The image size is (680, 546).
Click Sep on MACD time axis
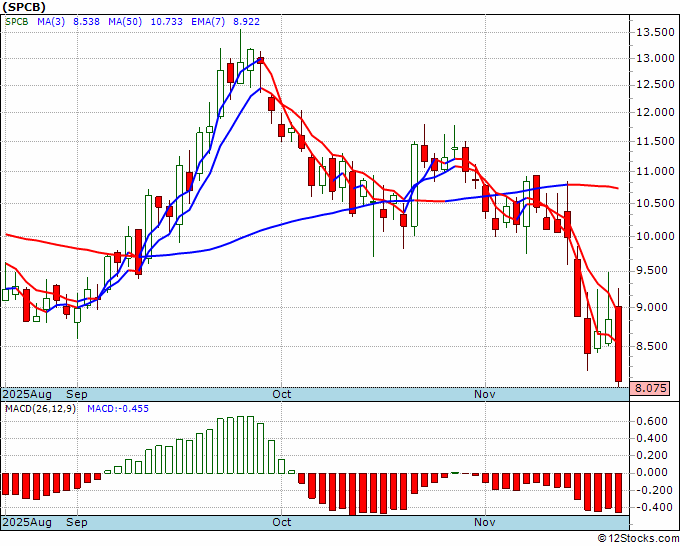click(77, 522)
